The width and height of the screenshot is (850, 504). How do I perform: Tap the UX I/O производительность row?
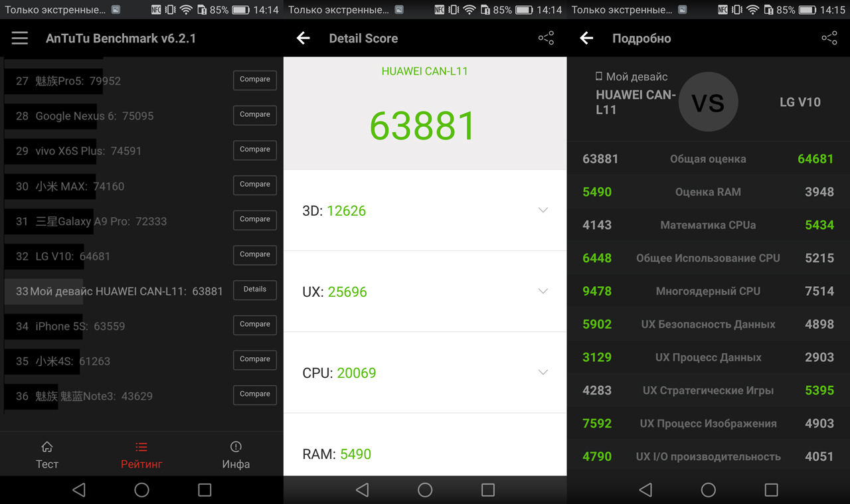(709, 456)
